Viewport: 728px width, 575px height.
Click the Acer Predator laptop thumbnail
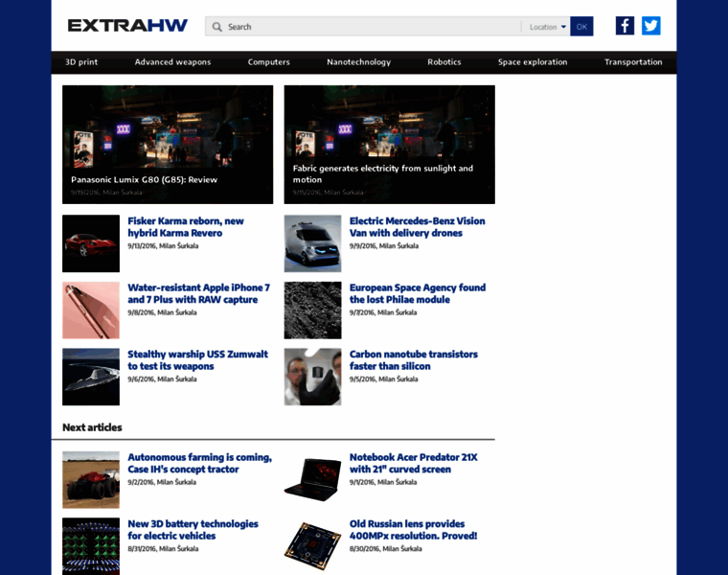pyautogui.click(x=312, y=480)
